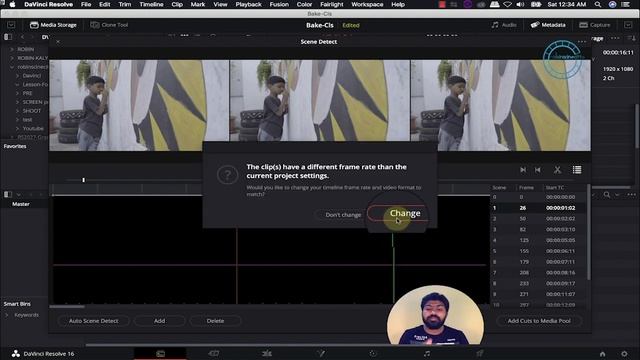Toggle media storage sidebar layout icon
The image size is (640, 360).
click(8, 37)
